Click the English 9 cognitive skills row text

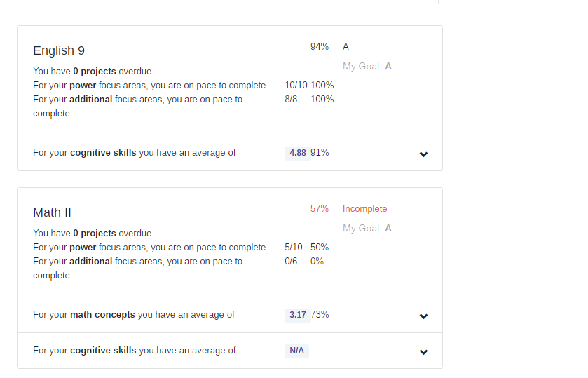pos(135,153)
